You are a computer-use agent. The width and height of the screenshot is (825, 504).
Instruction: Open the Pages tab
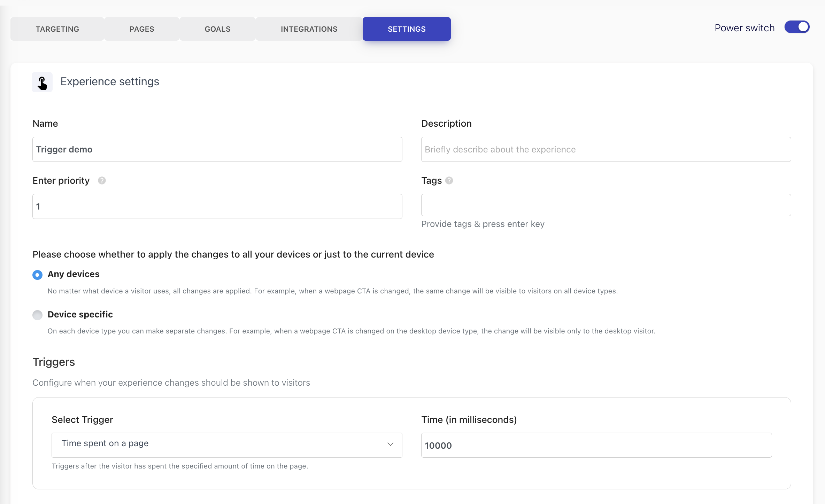pos(141,29)
